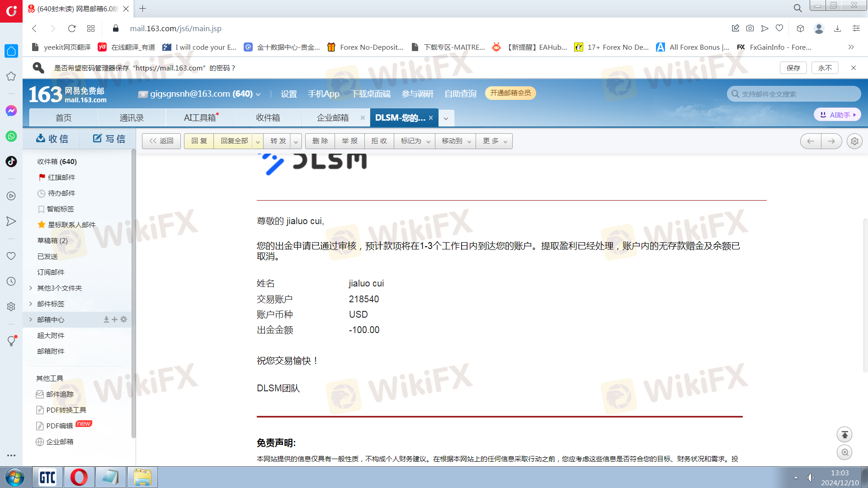This screenshot has height=488, width=868.
Task: Take a snapshot with camera icon
Action: (x=750, y=28)
